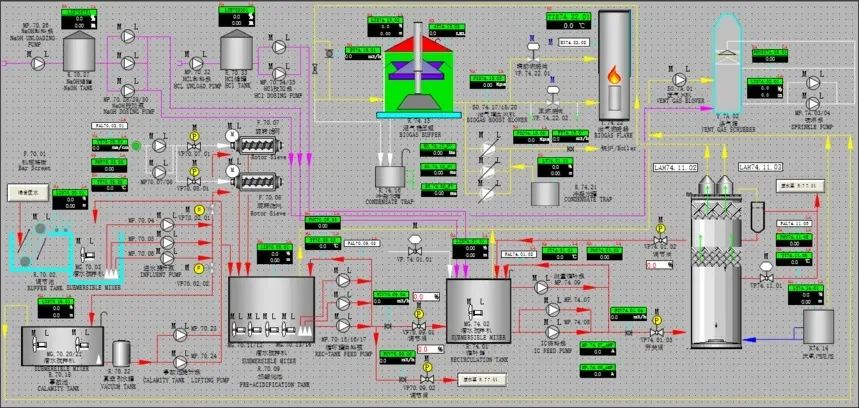Viewport: 859px width, 408px height.
Task: Select the lower rotor sieve F.70.06
Action: coord(257,180)
